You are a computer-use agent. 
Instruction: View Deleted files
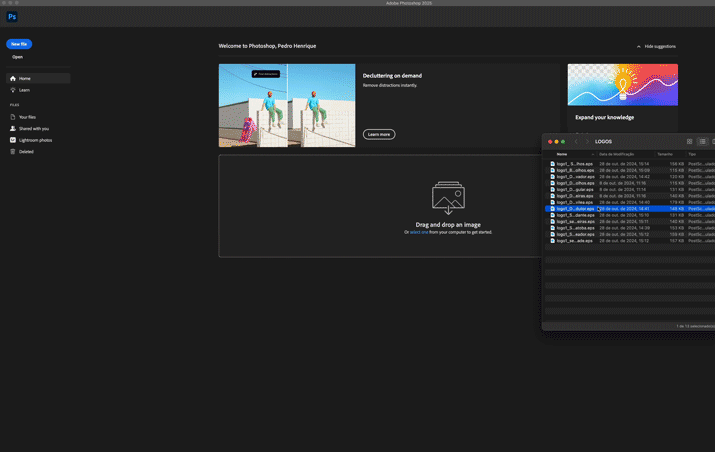tap(26, 151)
